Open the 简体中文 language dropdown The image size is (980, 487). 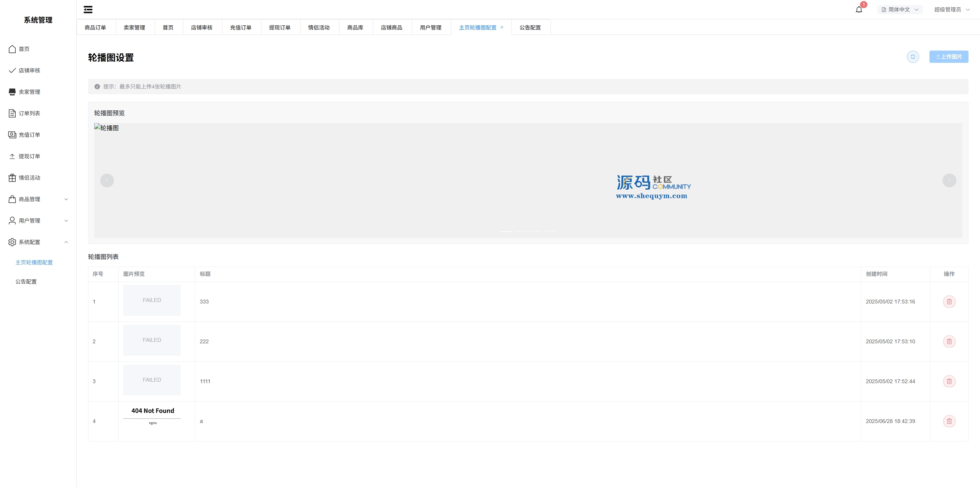coord(900,10)
